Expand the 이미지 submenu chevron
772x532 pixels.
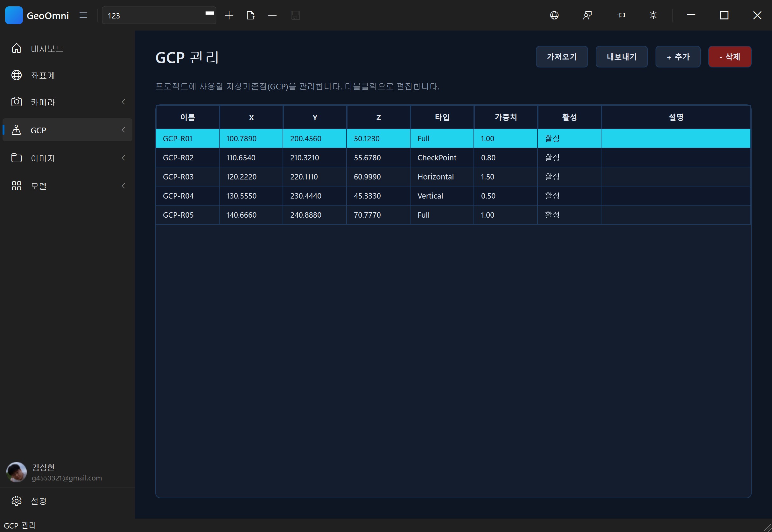tap(123, 158)
